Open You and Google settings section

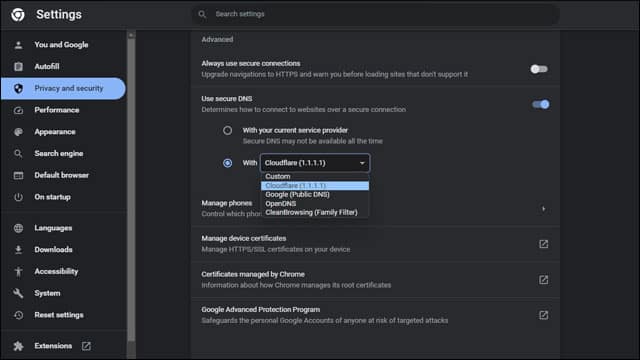pyautogui.click(x=63, y=45)
